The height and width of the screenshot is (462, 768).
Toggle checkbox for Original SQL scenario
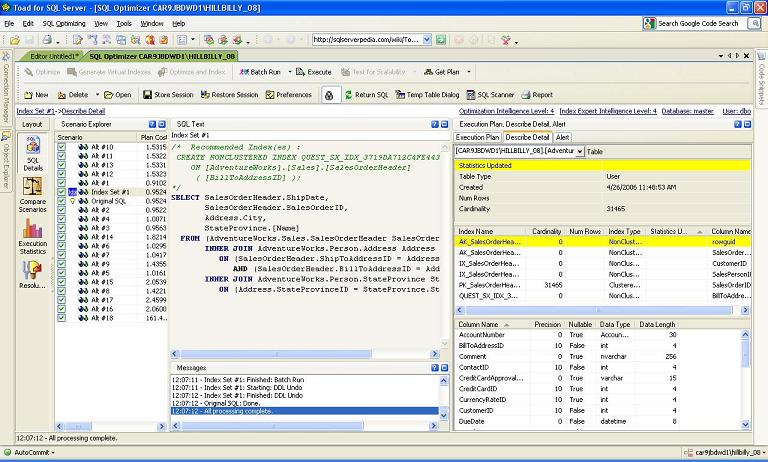[x=61, y=201]
